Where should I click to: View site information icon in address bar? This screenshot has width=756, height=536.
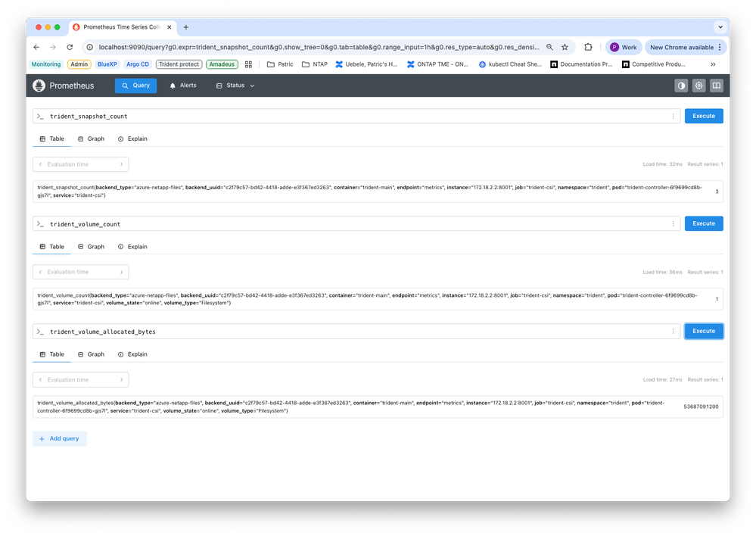click(x=90, y=47)
